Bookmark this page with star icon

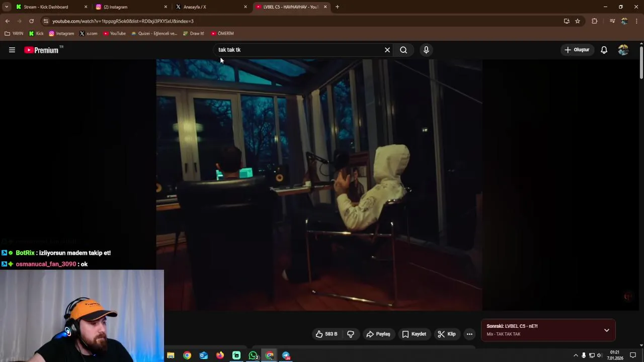[x=578, y=21]
